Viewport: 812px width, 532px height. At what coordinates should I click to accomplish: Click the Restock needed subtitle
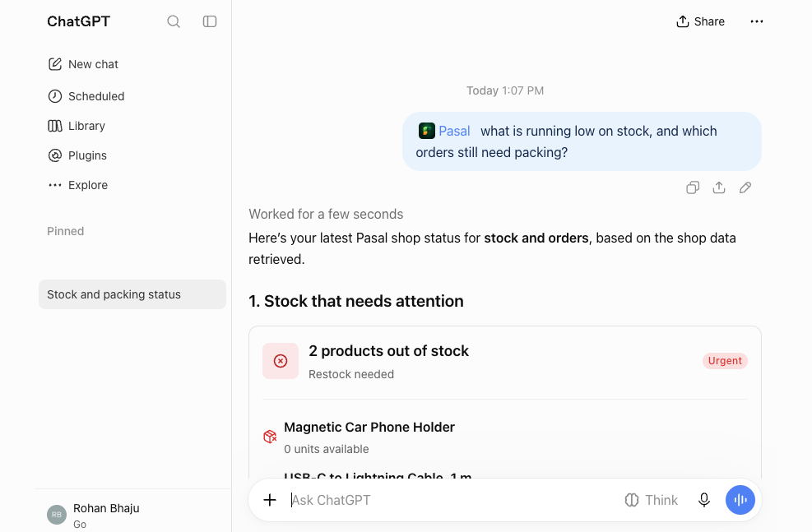(351, 374)
